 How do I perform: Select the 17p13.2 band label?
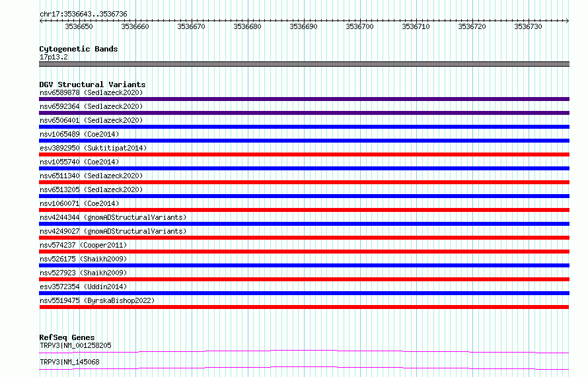(x=54, y=57)
